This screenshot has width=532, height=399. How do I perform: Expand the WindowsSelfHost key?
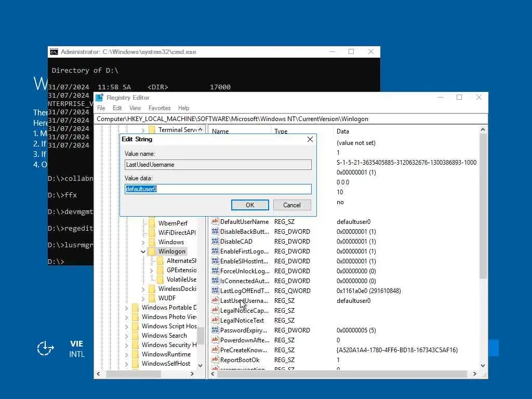pyautogui.click(x=126, y=364)
